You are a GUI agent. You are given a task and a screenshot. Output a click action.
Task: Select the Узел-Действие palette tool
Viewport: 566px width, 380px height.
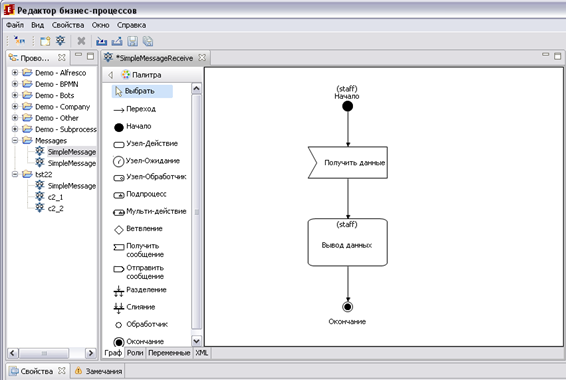point(146,144)
